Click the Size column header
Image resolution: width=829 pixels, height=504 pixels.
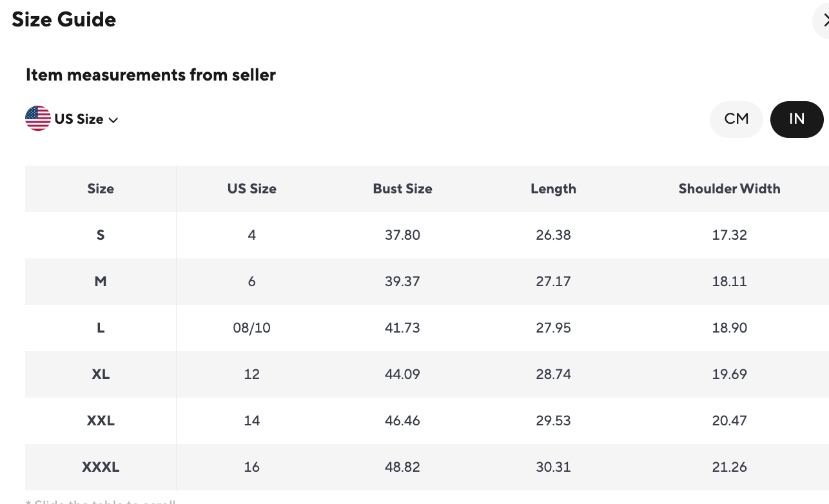pyautogui.click(x=101, y=189)
